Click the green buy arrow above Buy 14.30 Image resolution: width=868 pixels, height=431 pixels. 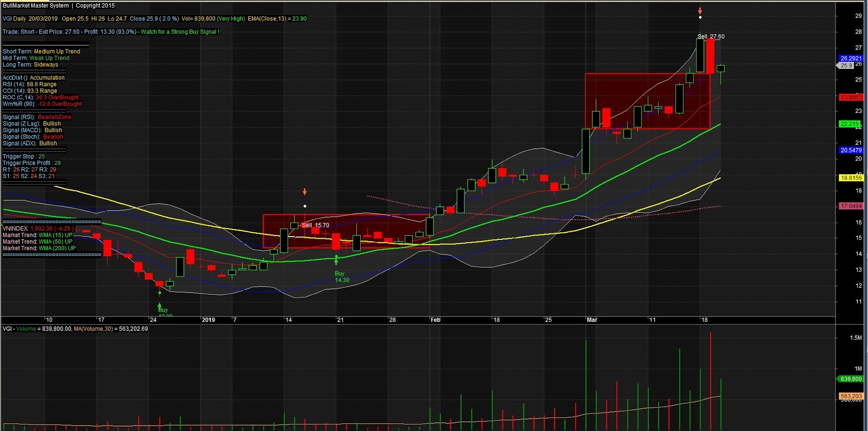click(x=336, y=261)
